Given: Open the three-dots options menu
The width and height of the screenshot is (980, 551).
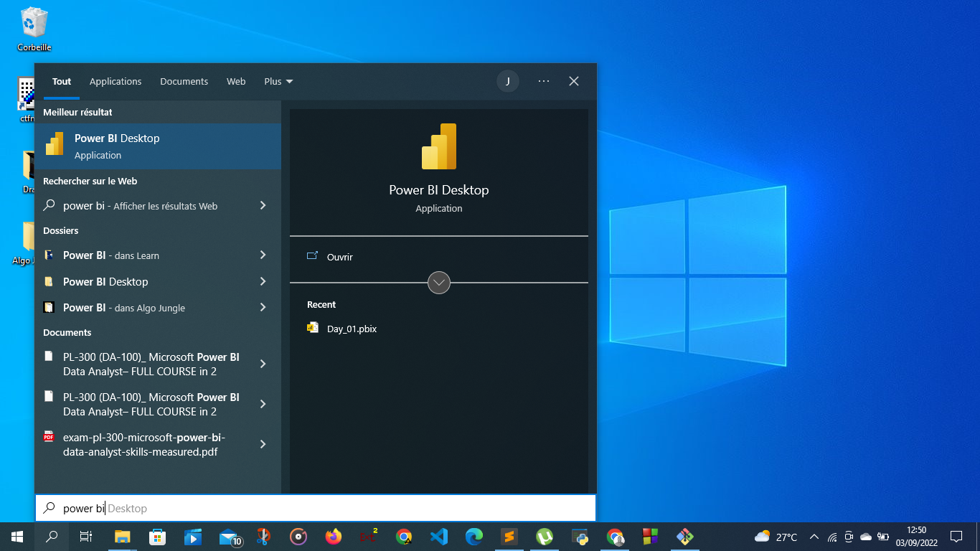Looking at the screenshot, I should 544,81.
